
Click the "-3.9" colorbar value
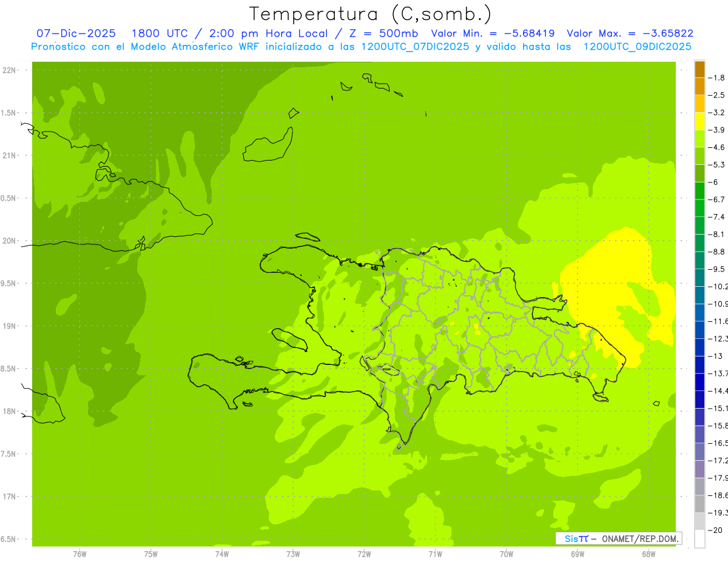click(716, 130)
